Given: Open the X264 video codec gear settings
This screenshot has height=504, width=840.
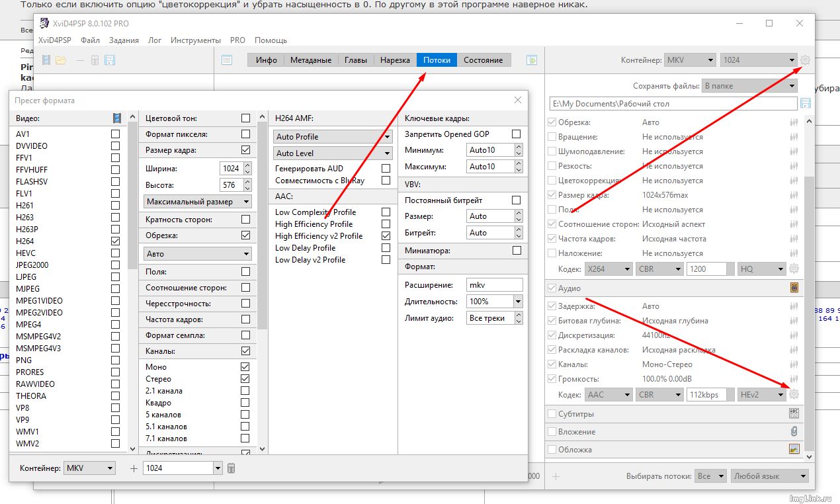Looking at the screenshot, I should click(794, 269).
